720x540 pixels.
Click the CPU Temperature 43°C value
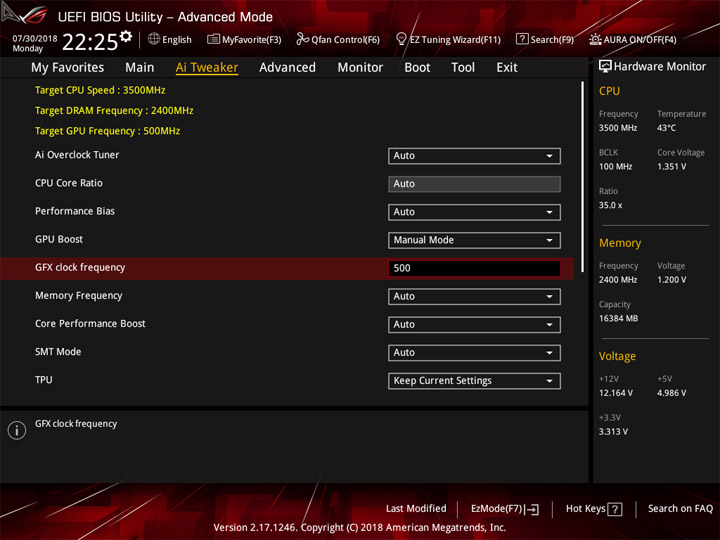click(666, 128)
